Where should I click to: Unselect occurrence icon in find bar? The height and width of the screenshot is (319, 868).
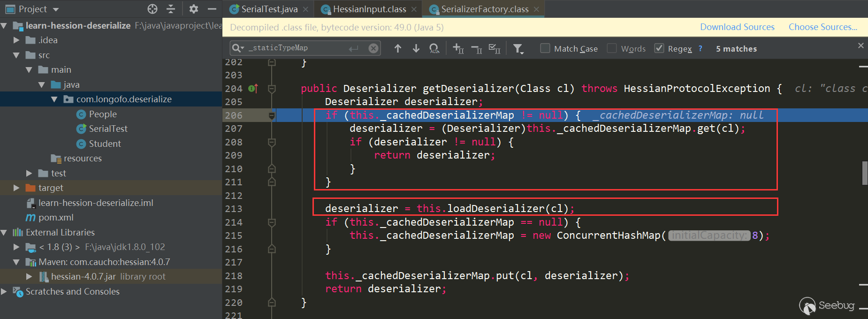coord(476,48)
